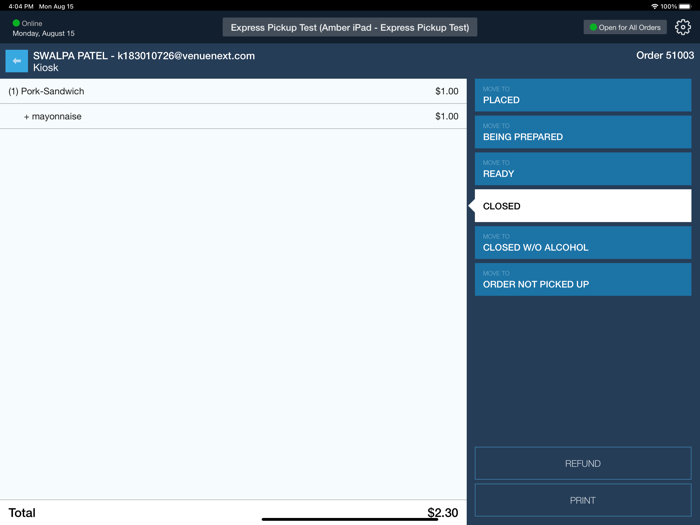Viewport: 700px width, 525px height.
Task: Move order to Placed
Action: (x=583, y=95)
